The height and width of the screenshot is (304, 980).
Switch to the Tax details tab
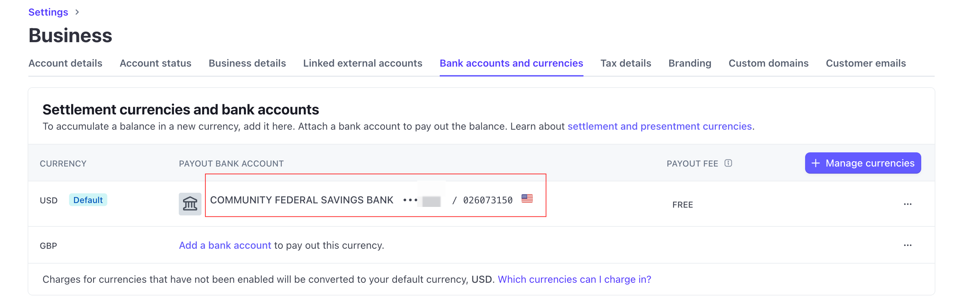626,63
